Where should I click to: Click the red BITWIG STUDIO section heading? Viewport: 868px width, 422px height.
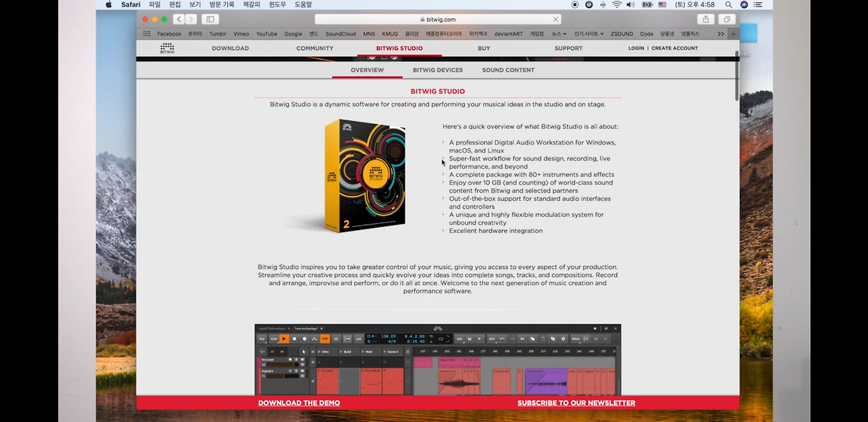click(437, 91)
